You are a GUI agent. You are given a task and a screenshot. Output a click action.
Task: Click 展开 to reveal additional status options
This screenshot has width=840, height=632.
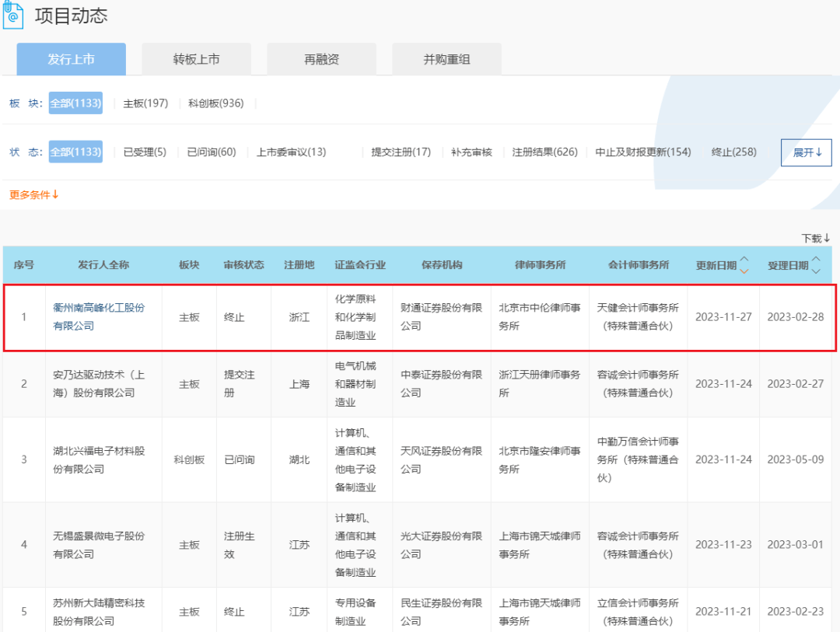(806, 152)
